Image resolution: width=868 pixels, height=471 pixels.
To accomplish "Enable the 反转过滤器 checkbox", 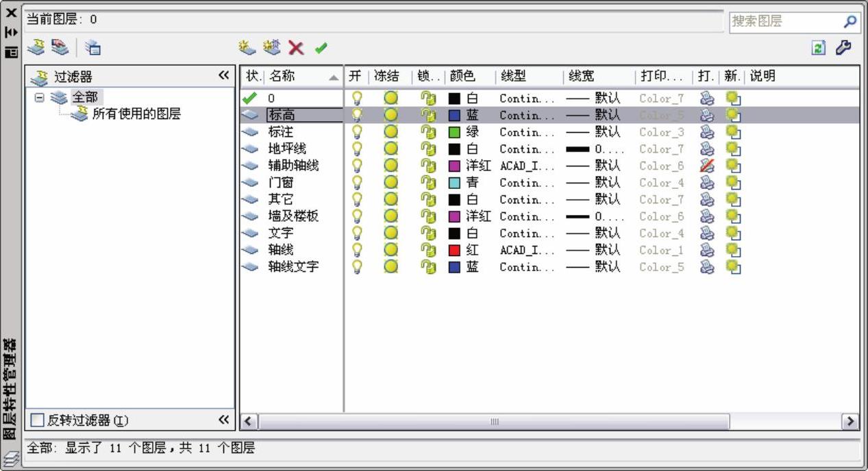I will [x=38, y=420].
